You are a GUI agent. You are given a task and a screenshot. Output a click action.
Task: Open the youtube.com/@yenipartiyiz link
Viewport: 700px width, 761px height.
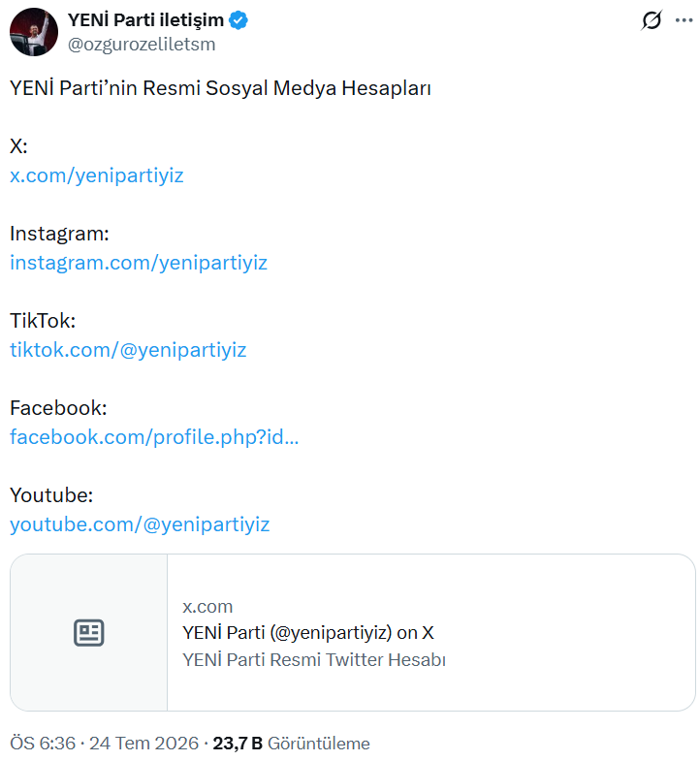[140, 524]
